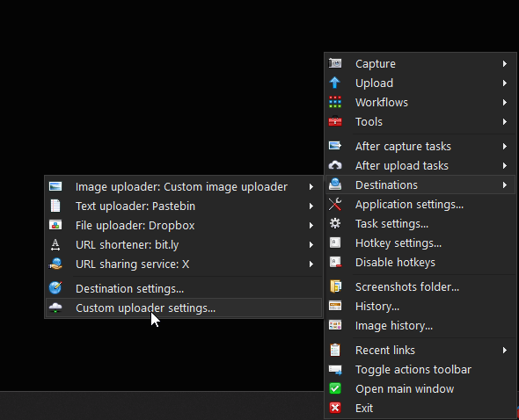
Task: Click the green check icon beside Open main window
Action: [x=335, y=388]
